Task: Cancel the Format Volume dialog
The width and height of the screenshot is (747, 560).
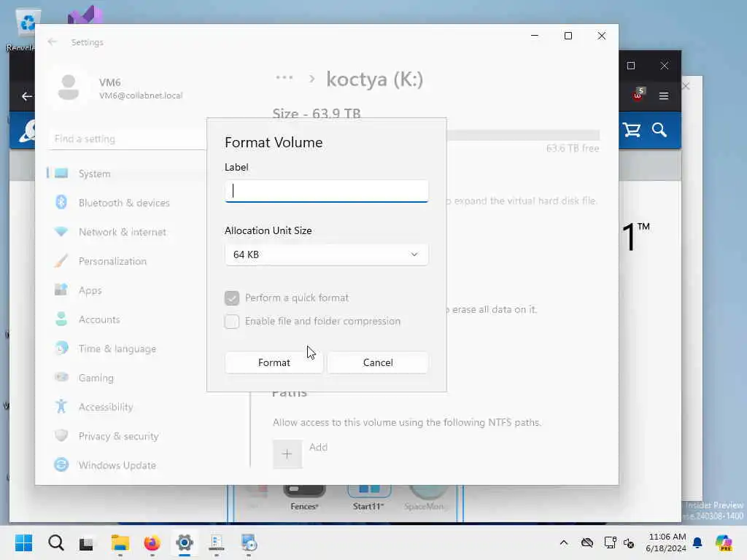Action: coord(378,362)
